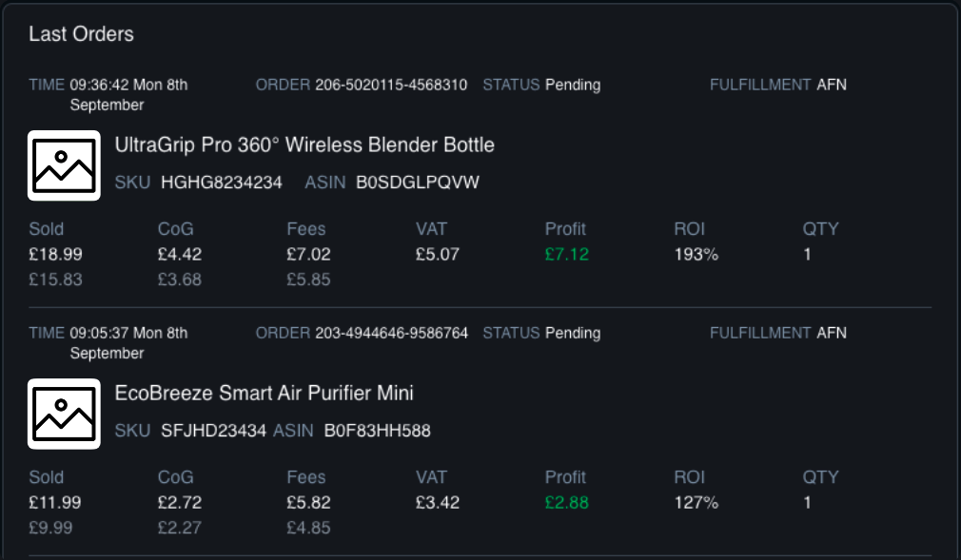961x560 pixels.
Task: Click order number 203-4944646-9586764
Action: (391, 333)
